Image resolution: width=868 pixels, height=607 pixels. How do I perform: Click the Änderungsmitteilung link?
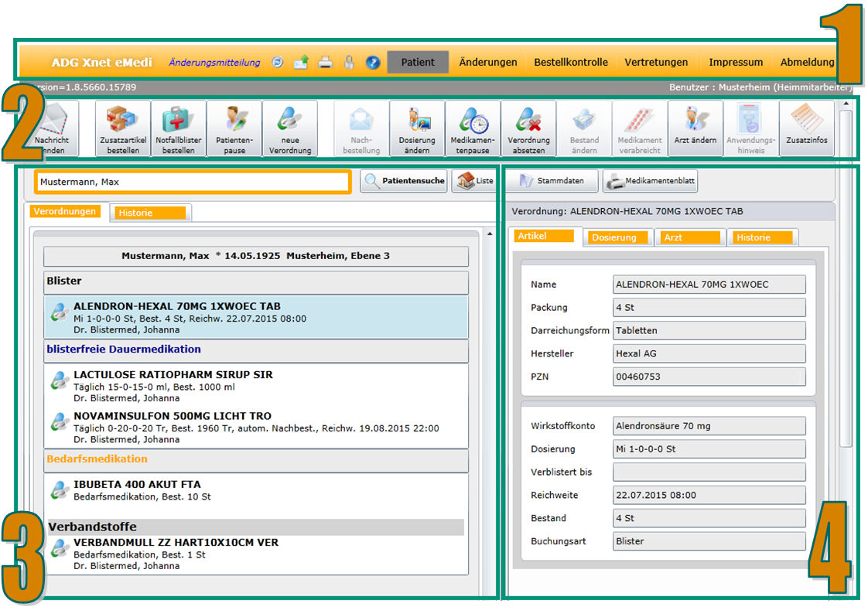coord(214,63)
